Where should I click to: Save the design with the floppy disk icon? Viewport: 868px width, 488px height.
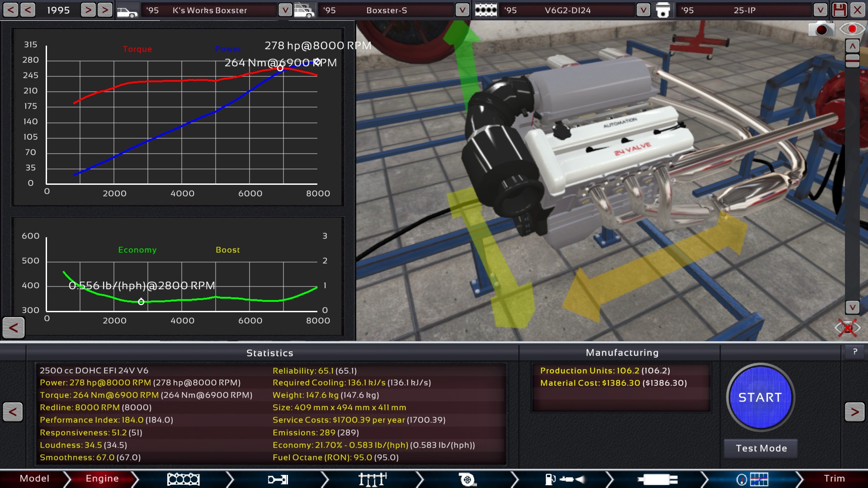840,10
